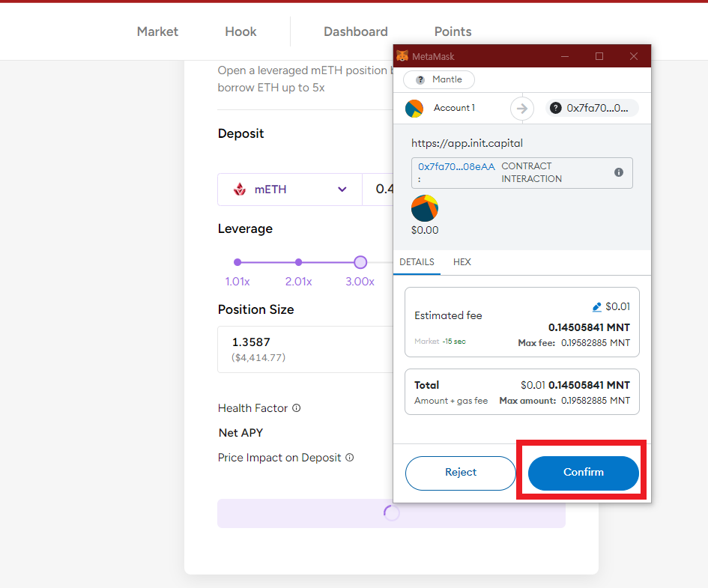Click the 2.01x leverage label
The height and width of the screenshot is (588, 708).
(x=298, y=282)
